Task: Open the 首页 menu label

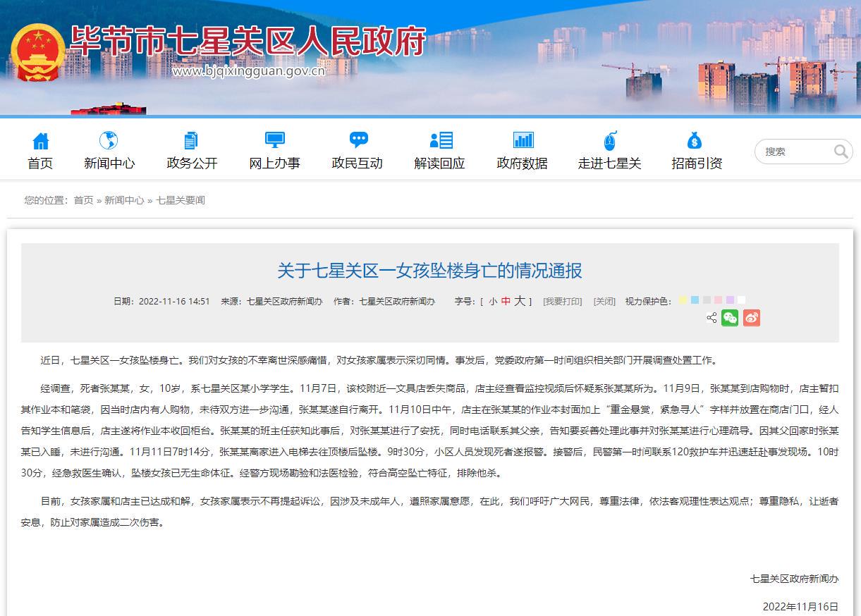Action: pos(40,164)
